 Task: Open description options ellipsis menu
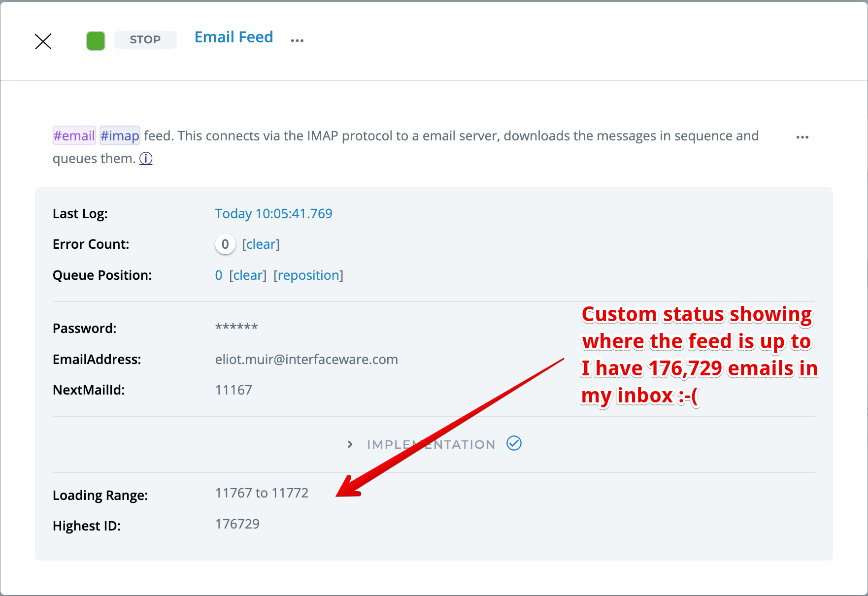coord(802,137)
